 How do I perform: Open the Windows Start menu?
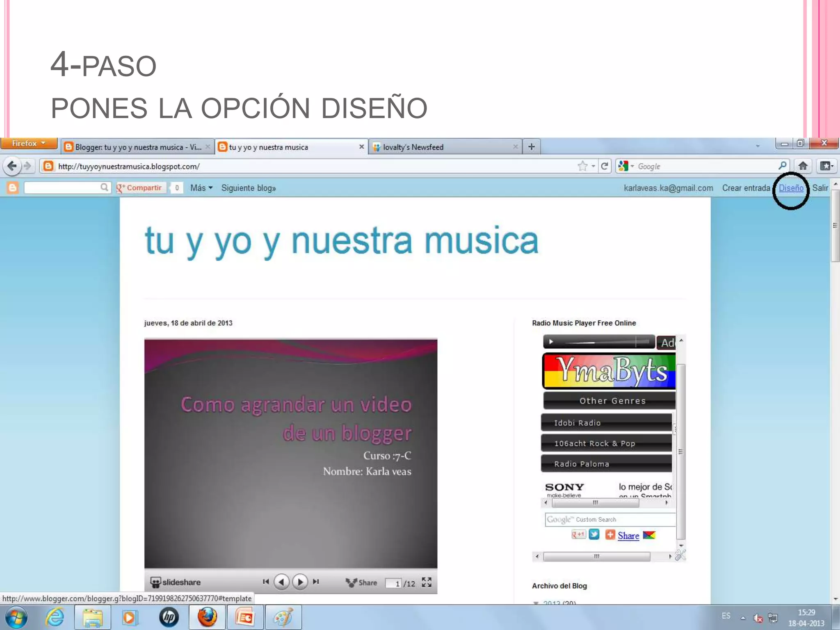tap(16, 617)
